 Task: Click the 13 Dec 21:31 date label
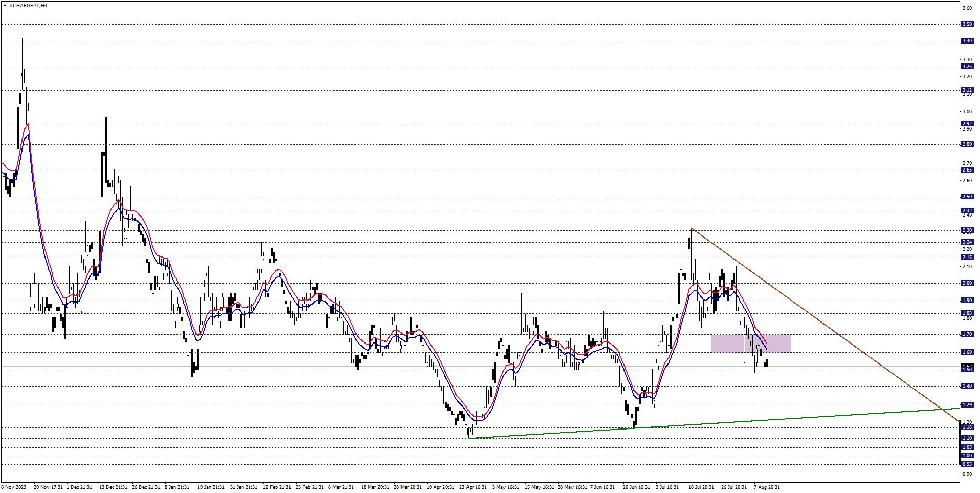(x=113, y=487)
